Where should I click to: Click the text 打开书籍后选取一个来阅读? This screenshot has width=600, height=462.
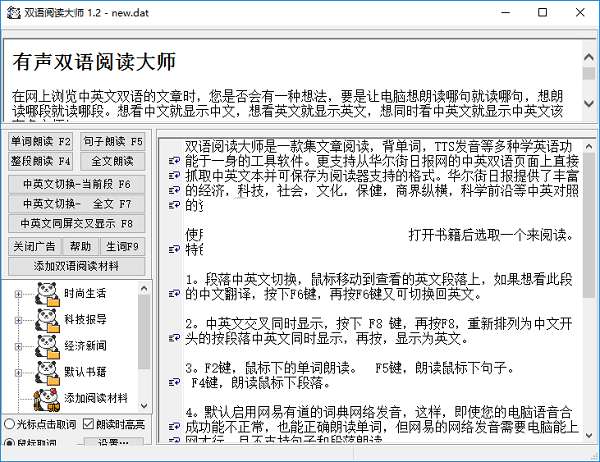[491, 235]
